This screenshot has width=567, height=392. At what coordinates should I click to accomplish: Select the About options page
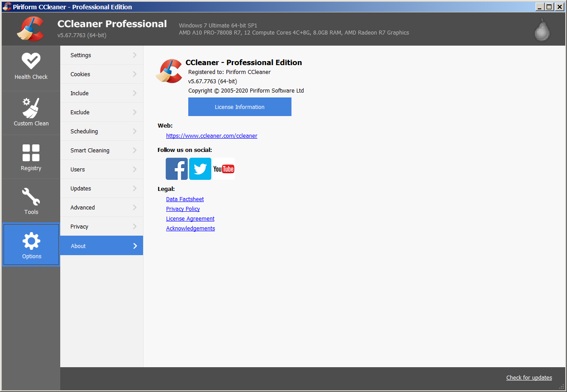click(x=101, y=245)
